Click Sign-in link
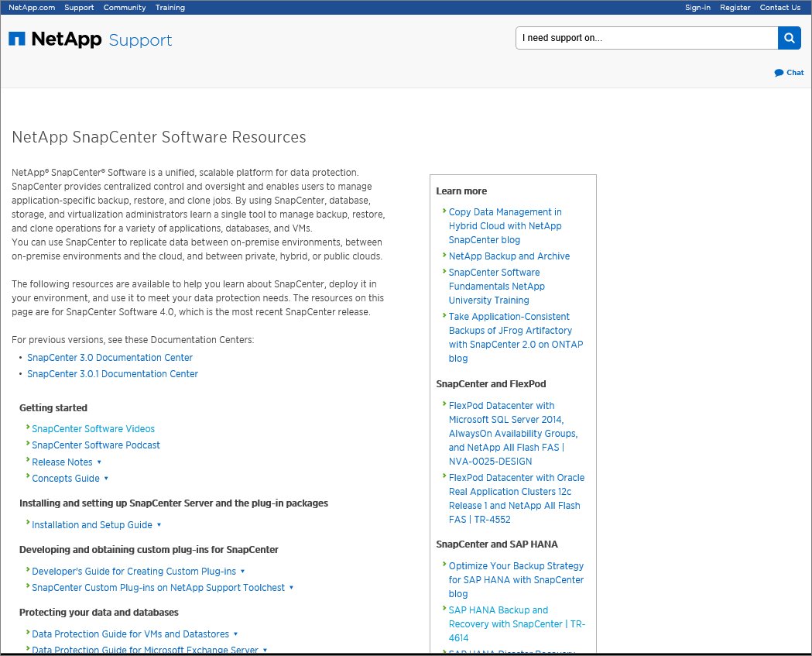The width and height of the screenshot is (812, 656). point(697,7)
